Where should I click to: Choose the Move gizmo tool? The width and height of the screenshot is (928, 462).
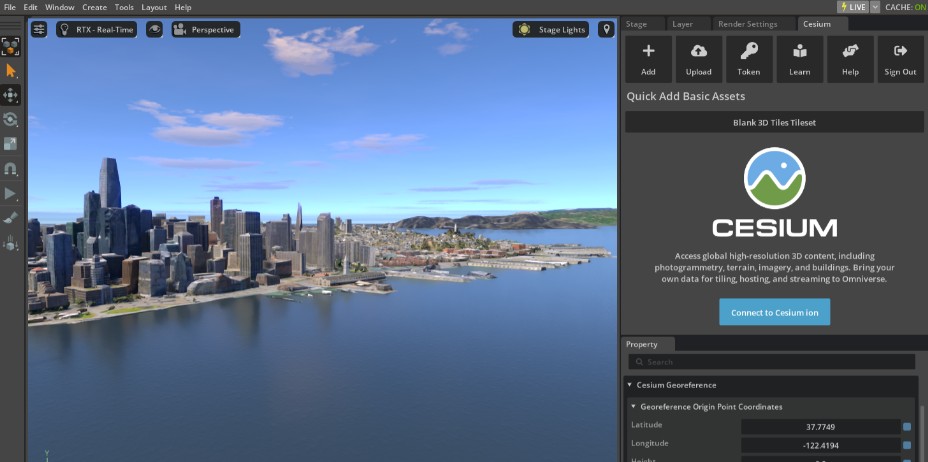(x=10, y=95)
